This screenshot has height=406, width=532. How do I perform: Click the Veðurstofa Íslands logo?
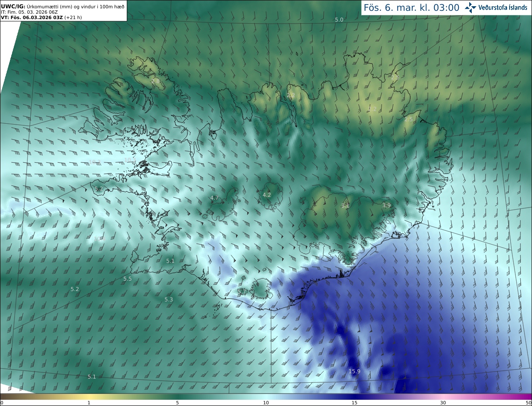coord(496,7)
